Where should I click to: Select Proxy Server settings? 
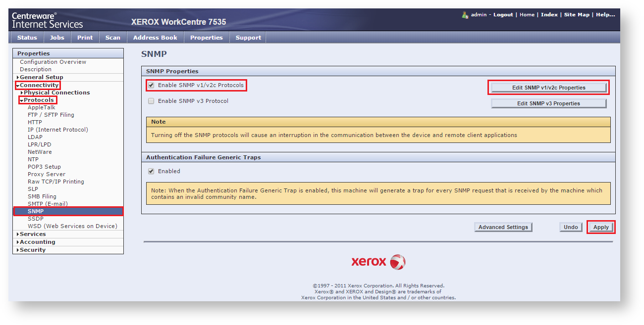click(x=47, y=174)
